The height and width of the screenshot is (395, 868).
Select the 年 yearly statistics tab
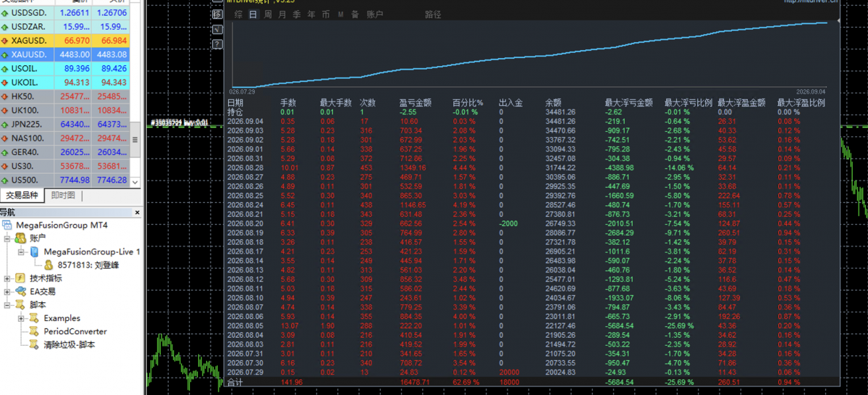[312, 15]
